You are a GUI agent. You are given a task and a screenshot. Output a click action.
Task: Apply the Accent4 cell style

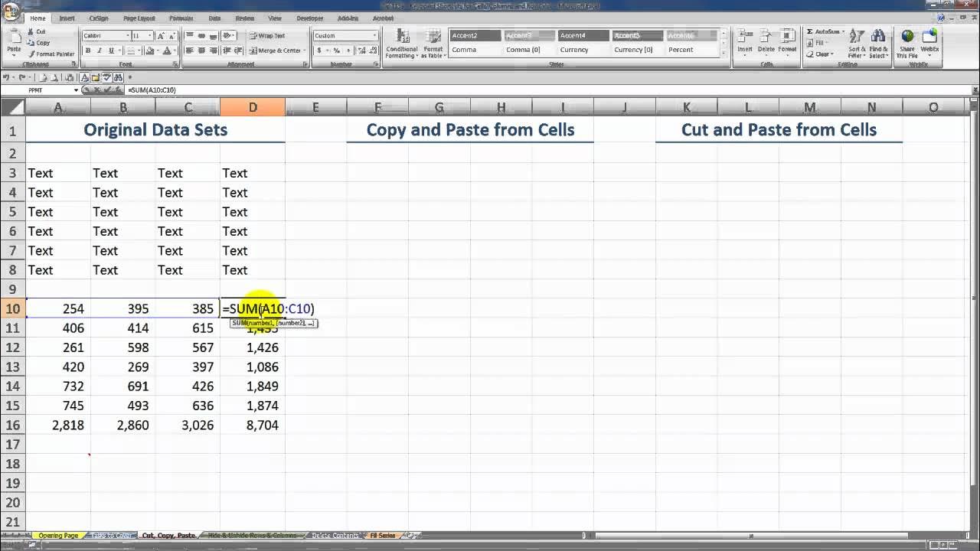583,35
